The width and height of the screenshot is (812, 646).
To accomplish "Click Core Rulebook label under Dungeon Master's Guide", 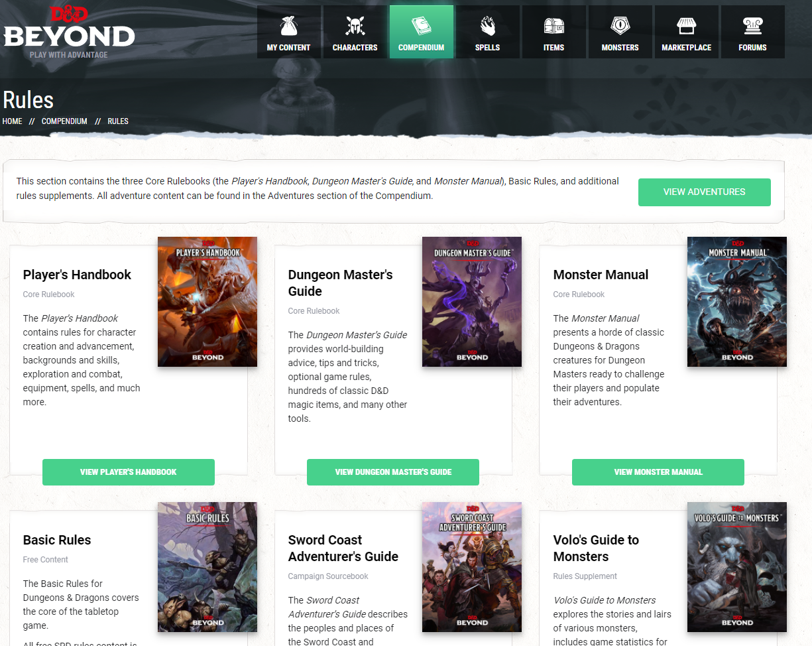I will pos(314,311).
